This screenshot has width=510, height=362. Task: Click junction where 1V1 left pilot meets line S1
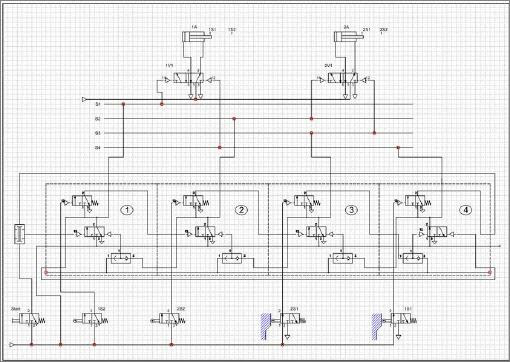(x=162, y=104)
